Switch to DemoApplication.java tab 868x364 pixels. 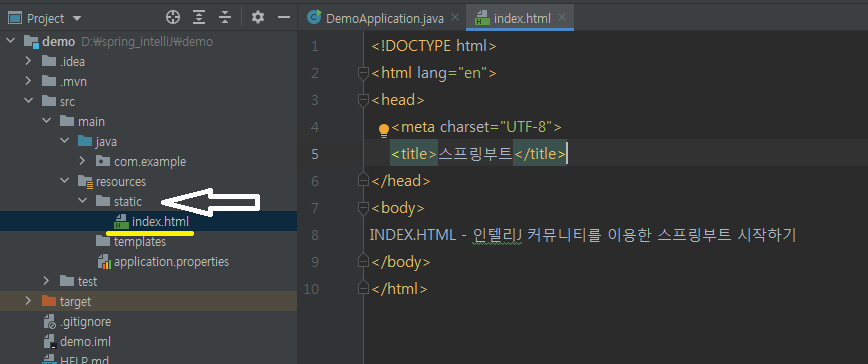(x=385, y=18)
